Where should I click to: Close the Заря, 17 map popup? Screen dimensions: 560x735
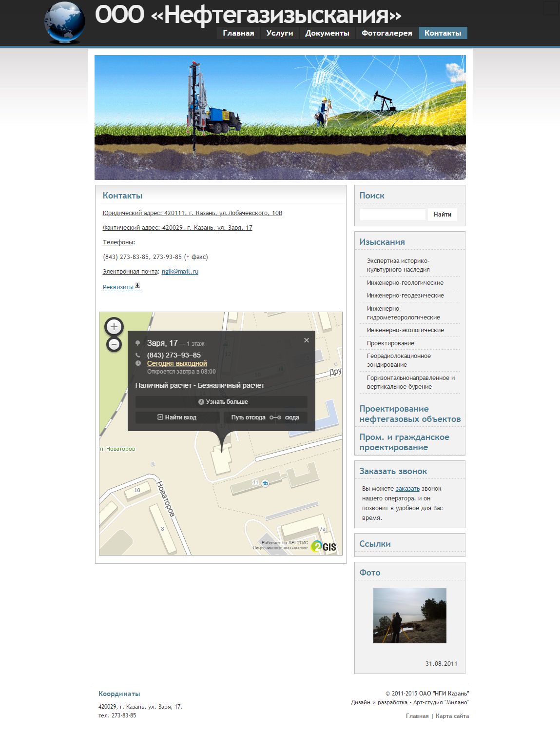[x=307, y=340]
